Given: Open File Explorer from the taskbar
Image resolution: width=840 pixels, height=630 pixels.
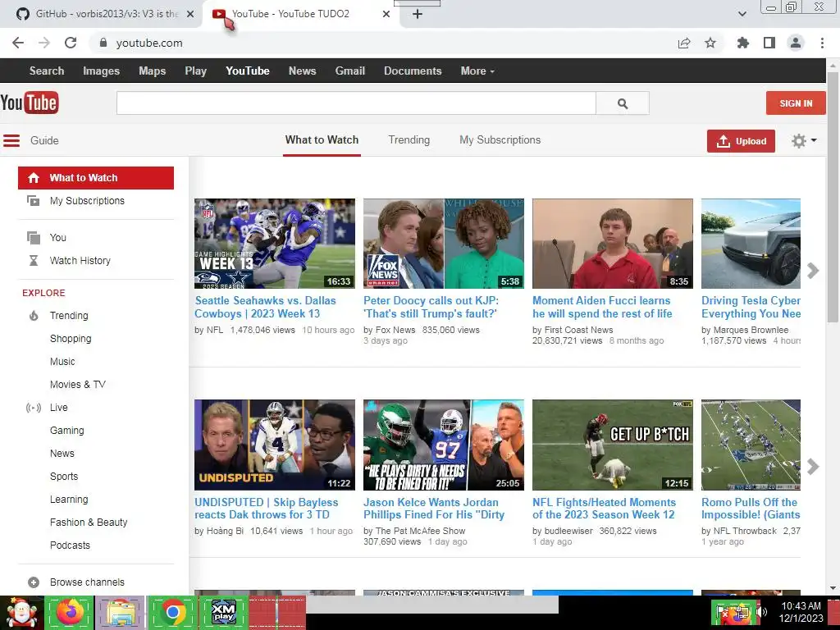Looking at the screenshot, I should click(121, 612).
